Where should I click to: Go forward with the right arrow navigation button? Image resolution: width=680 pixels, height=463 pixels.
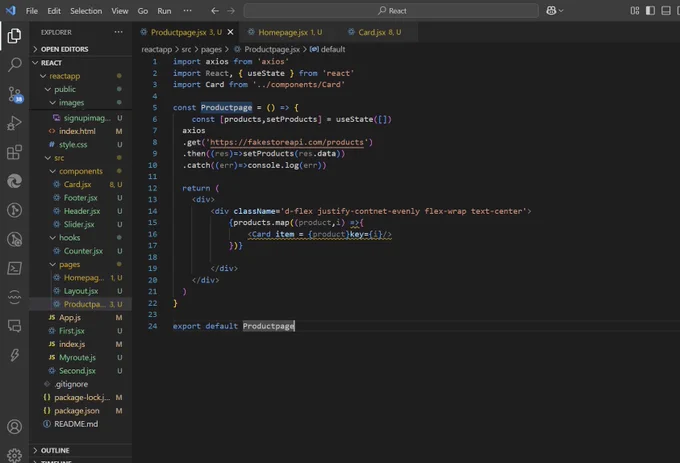click(231, 11)
